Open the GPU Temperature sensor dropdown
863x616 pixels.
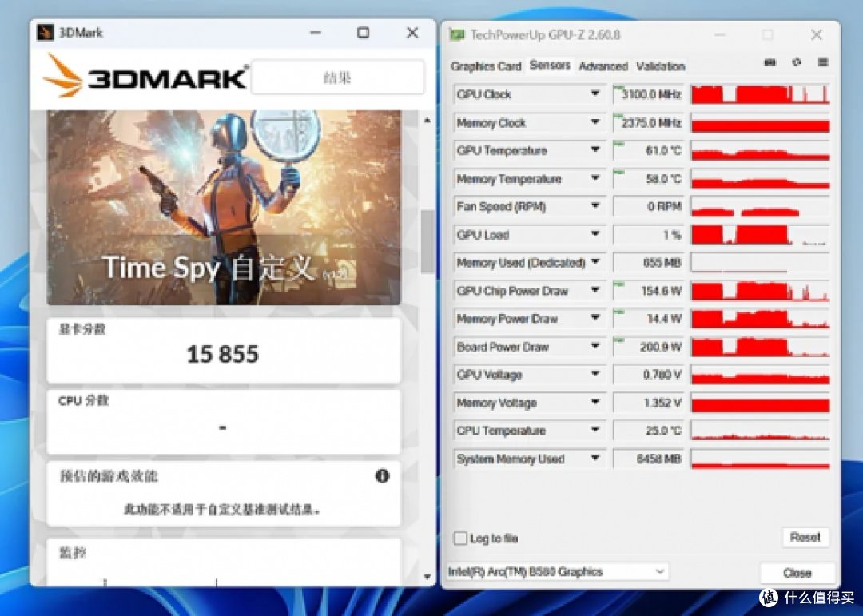(x=595, y=149)
